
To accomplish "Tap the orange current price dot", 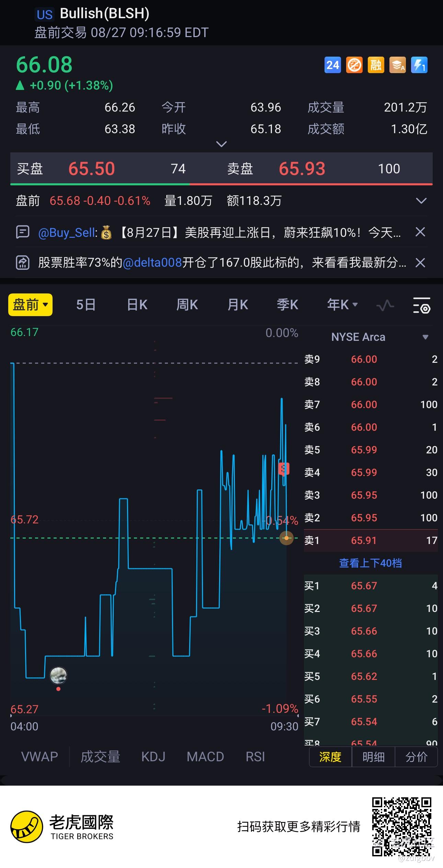I will point(286,538).
